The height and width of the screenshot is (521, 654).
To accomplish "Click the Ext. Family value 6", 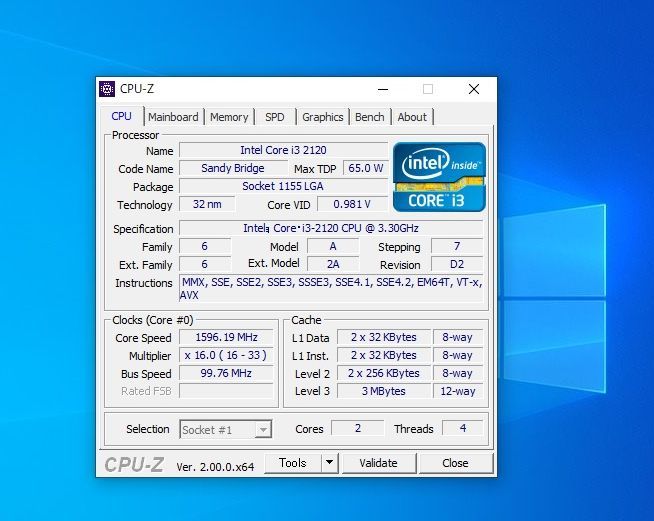I will [204, 264].
